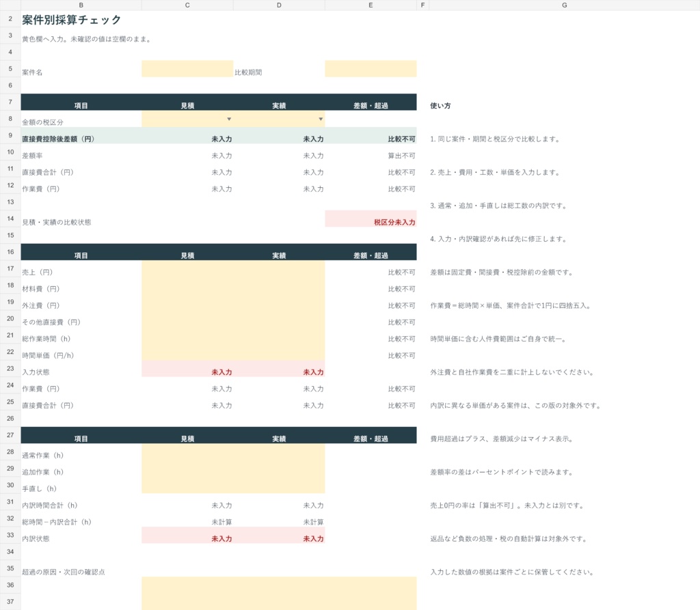Select row 7 header
The image size is (700, 610).
tap(10, 102)
